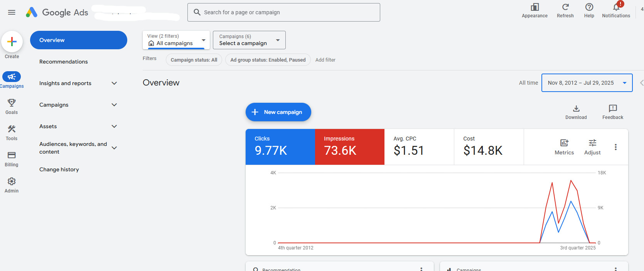Open Select a campaign dropdown
The height and width of the screenshot is (271, 644).
point(249,40)
